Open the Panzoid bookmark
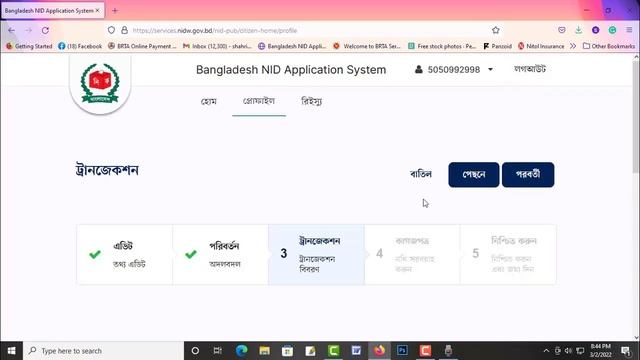The image size is (640, 360). coord(498,46)
